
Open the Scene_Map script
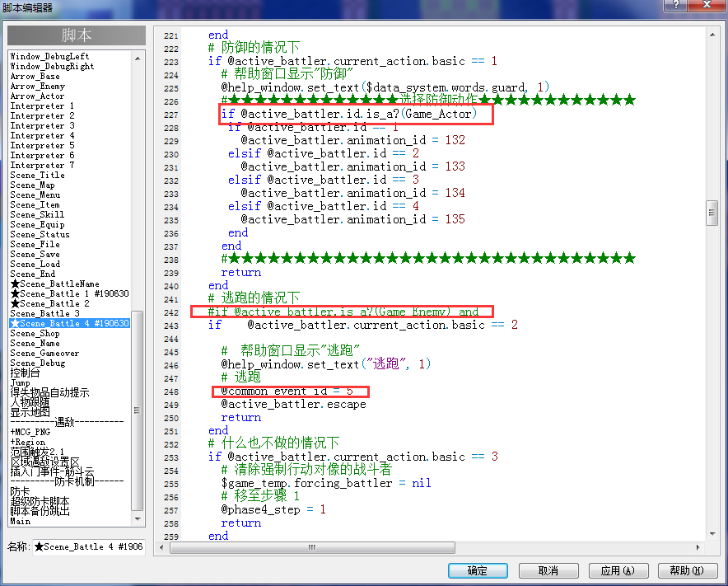32,185
